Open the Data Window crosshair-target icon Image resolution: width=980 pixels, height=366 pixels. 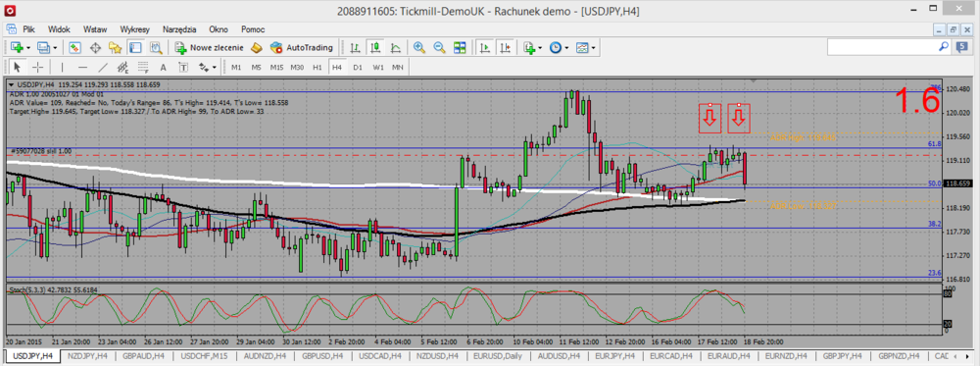[x=95, y=47]
